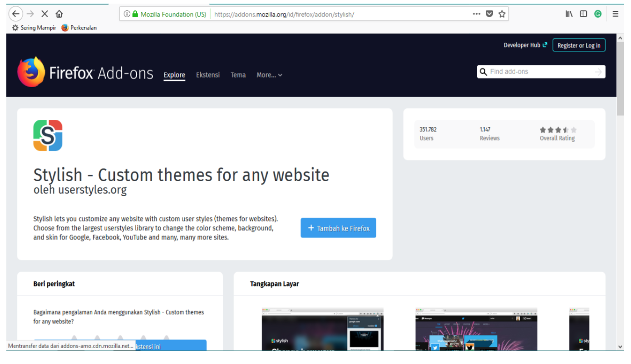Click Register or Log in button

tap(579, 45)
